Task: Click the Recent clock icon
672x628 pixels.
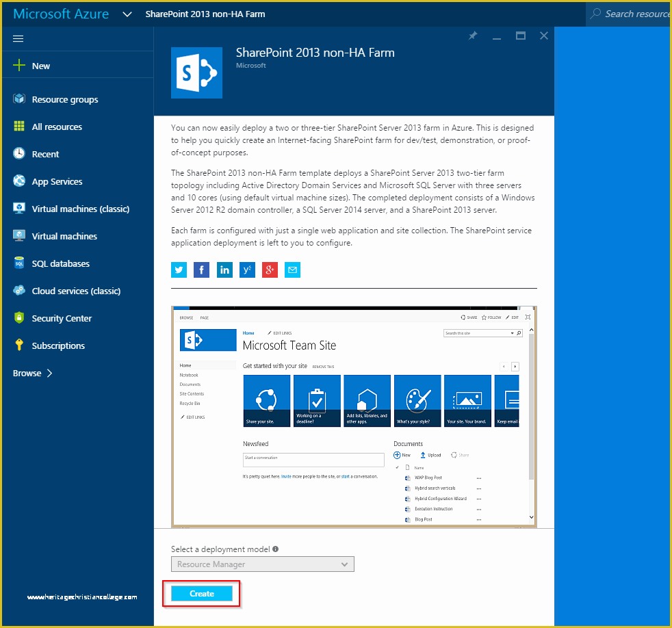Action: coord(19,153)
